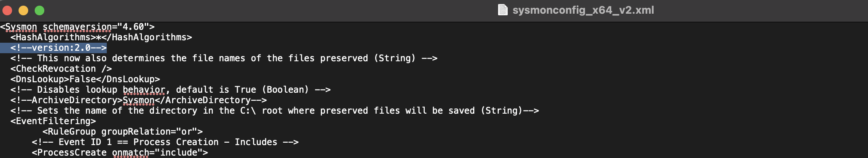Minimize the window with the yellow button
This screenshot has height=158, width=868.
(23, 10)
